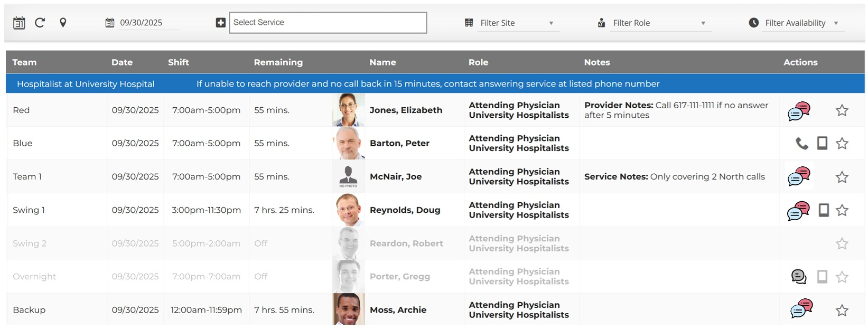Open the Filter Availability dropdown
Viewport: 868px width, 329px height.
tap(801, 23)
